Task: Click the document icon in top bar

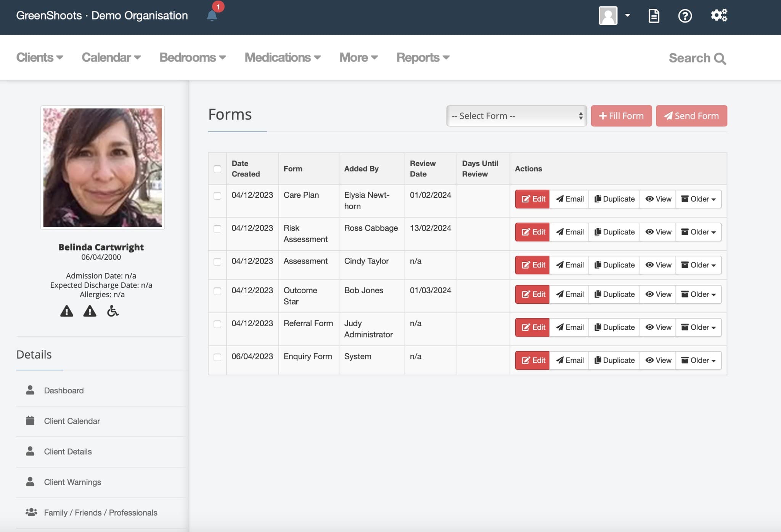Action: 654,16
